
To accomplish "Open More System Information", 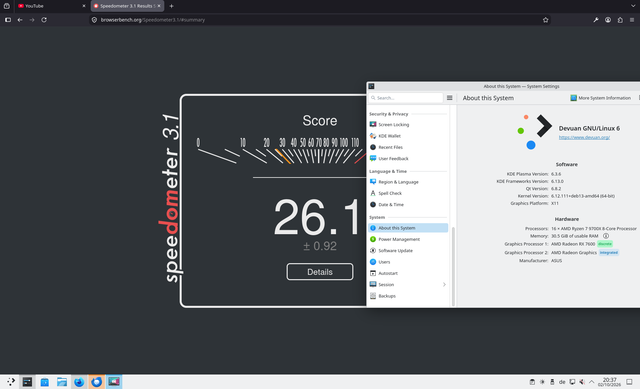I will pyautogui.click(x=600, y=98).
